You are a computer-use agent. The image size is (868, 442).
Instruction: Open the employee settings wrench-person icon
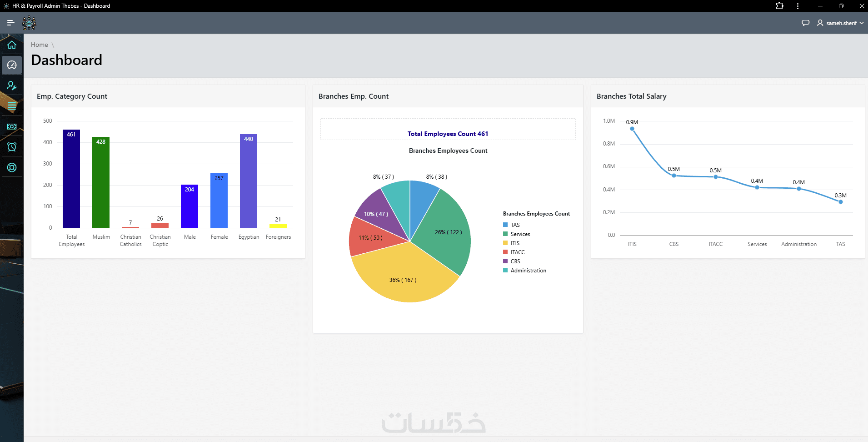coord(12,85)
